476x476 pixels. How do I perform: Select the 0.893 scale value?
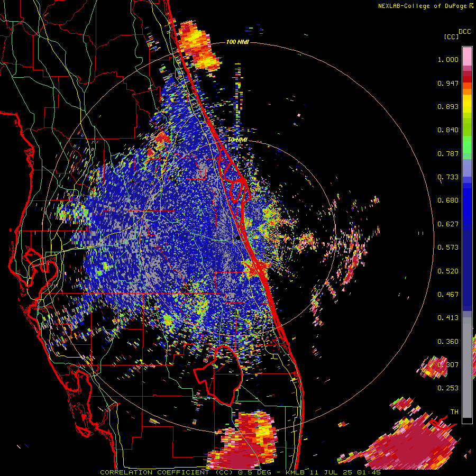[x=448, y=106]
